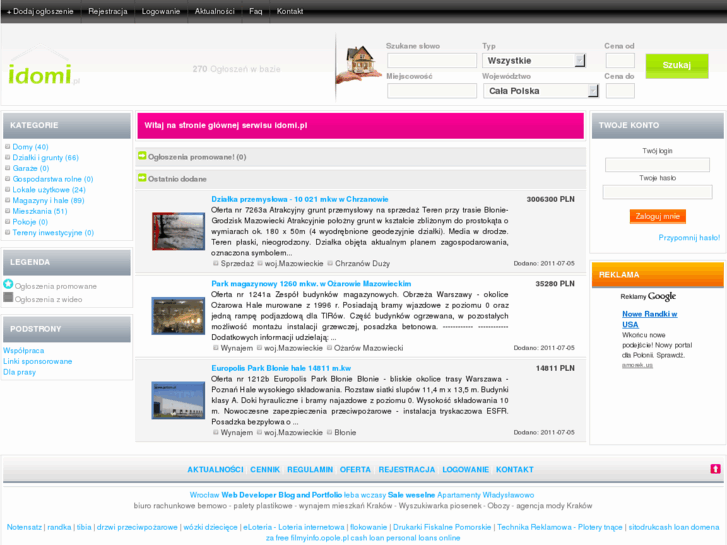Open the Współpraca subpage link
727x545 pixels.
coord(24,350)
